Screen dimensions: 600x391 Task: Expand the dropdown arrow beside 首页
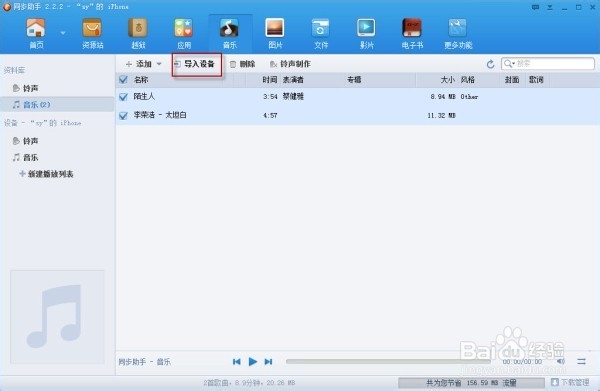click(x=63, y=33)
